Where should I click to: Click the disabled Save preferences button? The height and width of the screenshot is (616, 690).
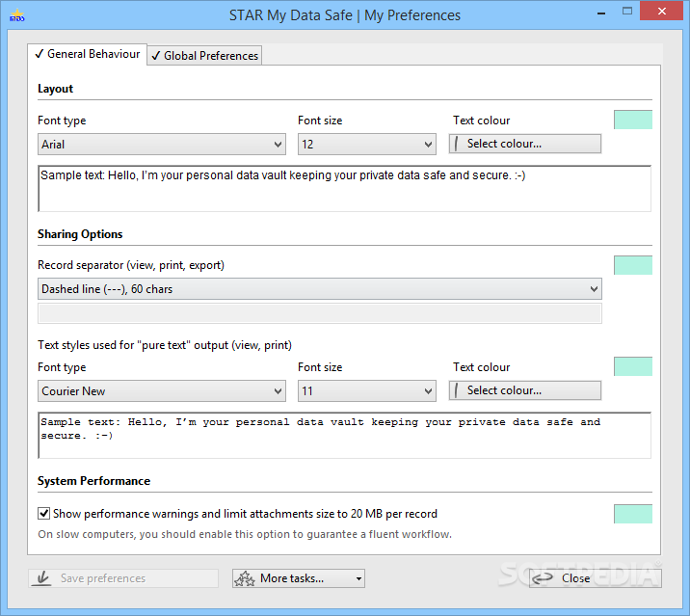tap(123, 578)
